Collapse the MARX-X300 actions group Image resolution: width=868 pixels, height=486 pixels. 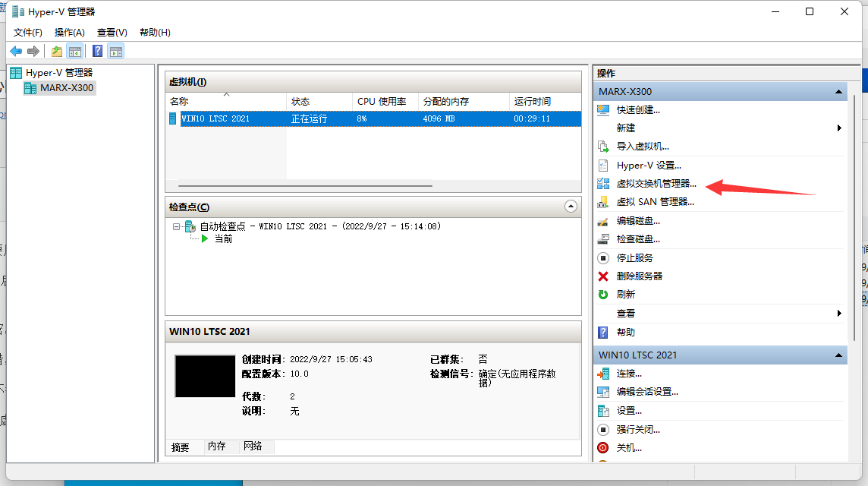tap(838, 92)
